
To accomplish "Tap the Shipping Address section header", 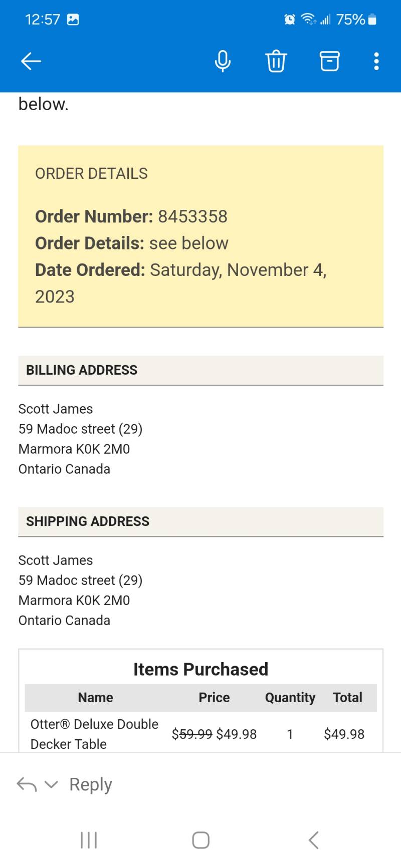I will pos(200,521).
